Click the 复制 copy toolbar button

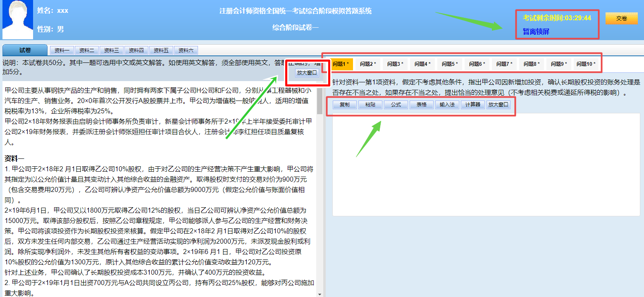point(345,105)
